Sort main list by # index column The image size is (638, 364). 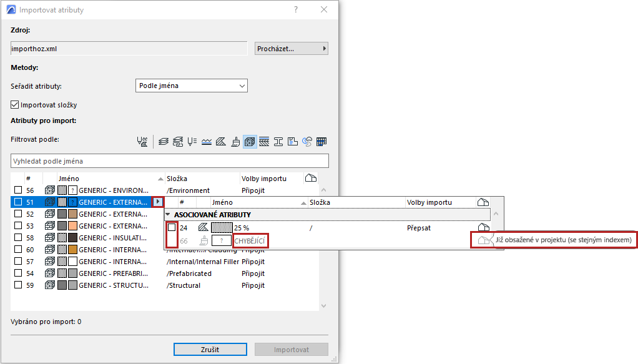[x=33, y=179]
